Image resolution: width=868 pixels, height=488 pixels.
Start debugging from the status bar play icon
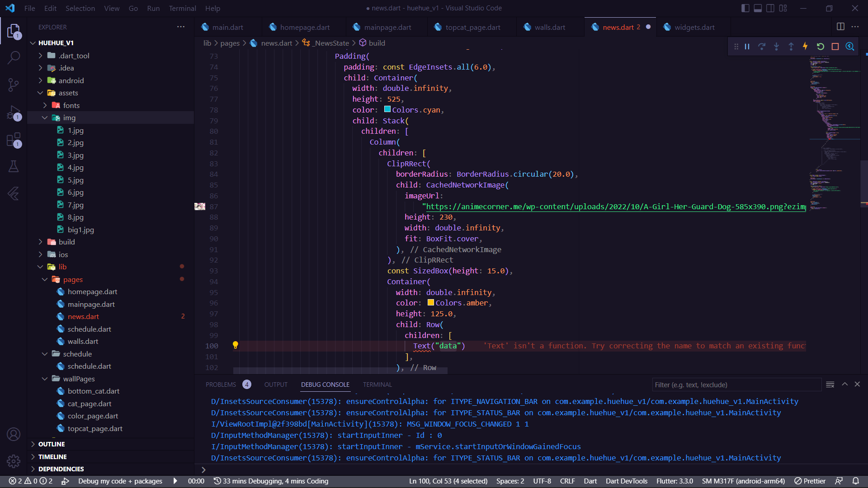[175, 481]
